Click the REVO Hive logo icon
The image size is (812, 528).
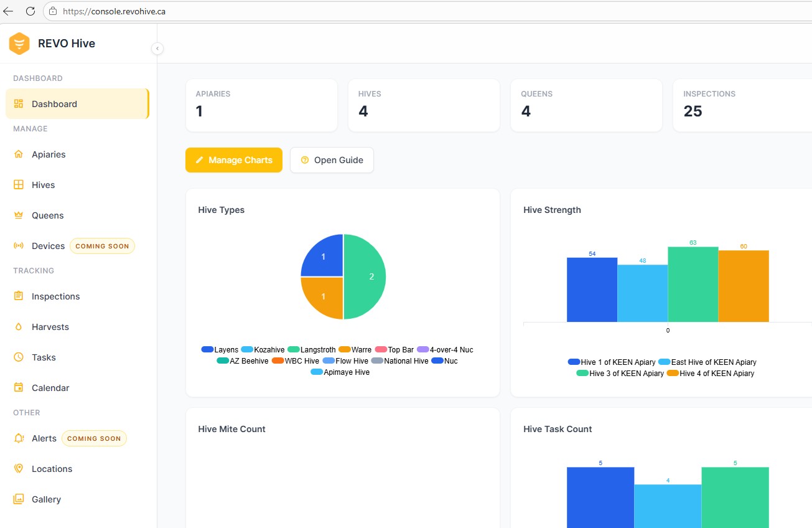[x=19, y=44]
